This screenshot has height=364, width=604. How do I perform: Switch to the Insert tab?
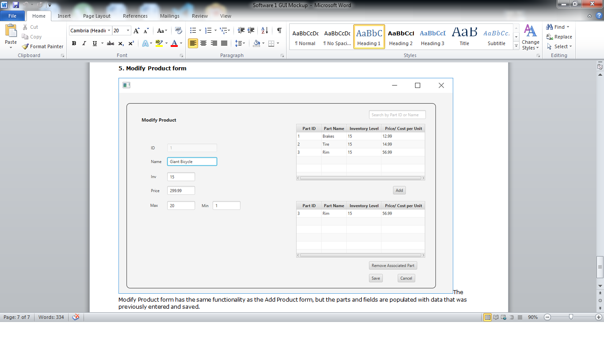(64, 15)
